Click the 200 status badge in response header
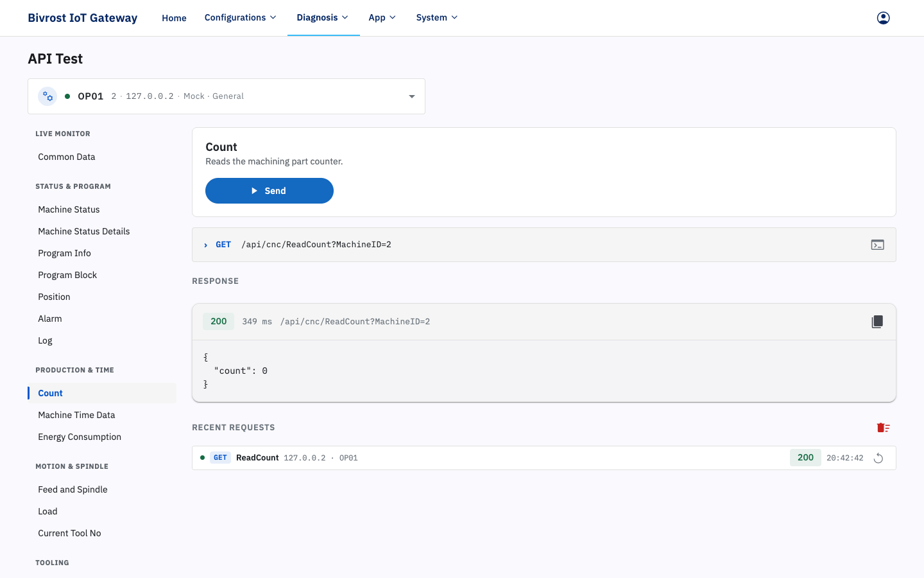Screen dimensions: 924x578 [x=219, y=322]
